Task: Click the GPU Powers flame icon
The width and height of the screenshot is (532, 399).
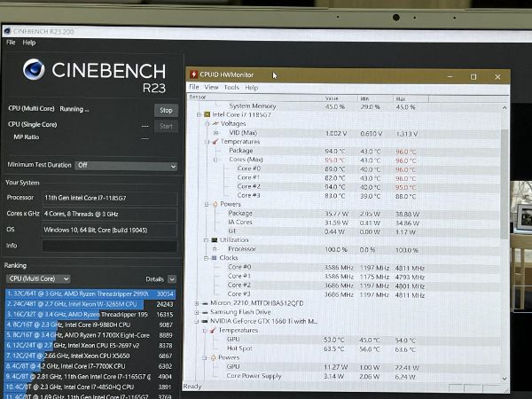Action: (213, 357)
